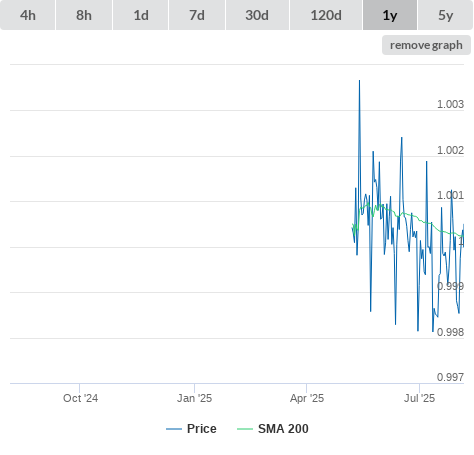
Task: Click the green SMA 200 legend line marker
Action: tap(245, 429)
